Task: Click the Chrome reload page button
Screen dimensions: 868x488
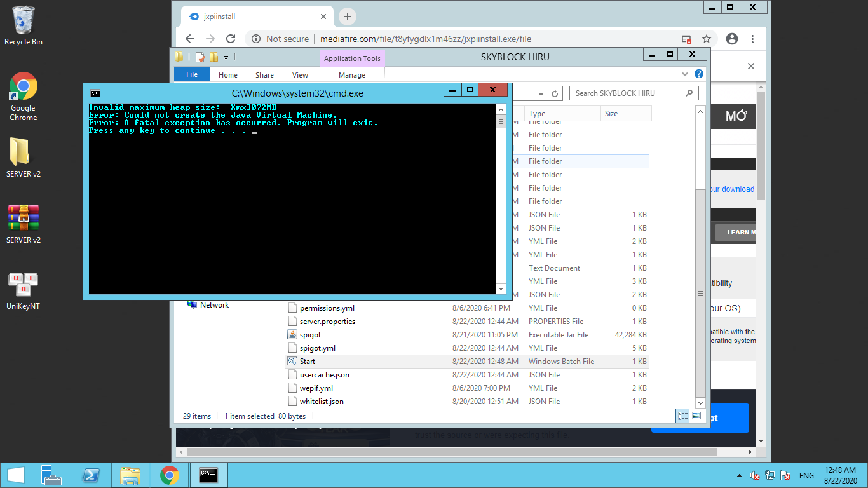Action: (231, 39)
